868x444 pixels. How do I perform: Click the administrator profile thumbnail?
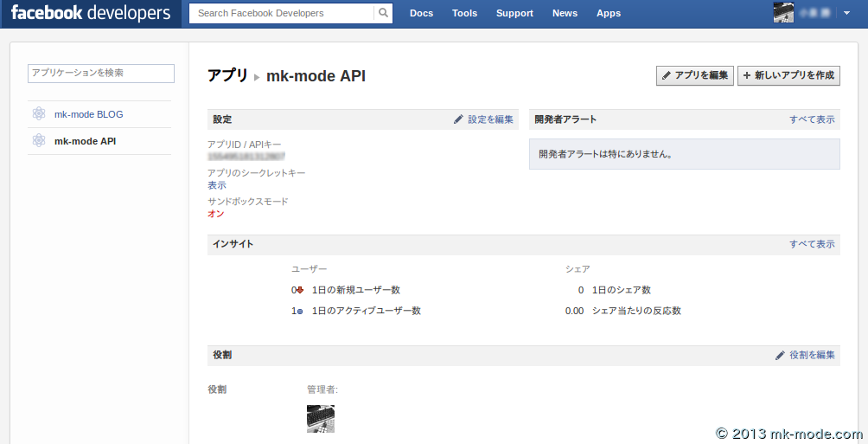[321, 419]
